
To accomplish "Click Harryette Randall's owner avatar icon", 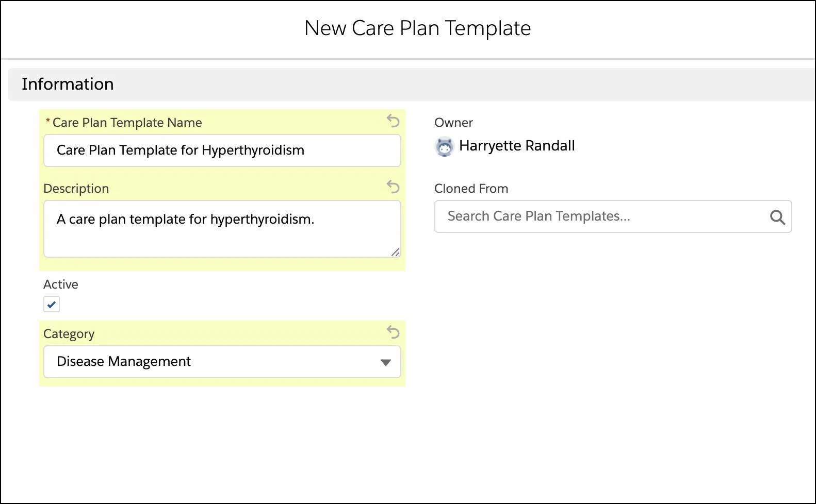I will point(444,146).
